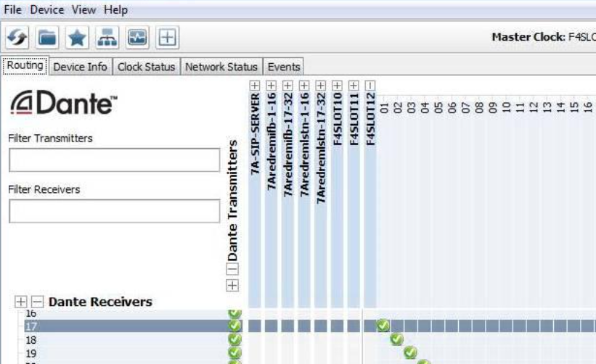
Task: Select receiver channel row 17
Action: click(133, 326)
